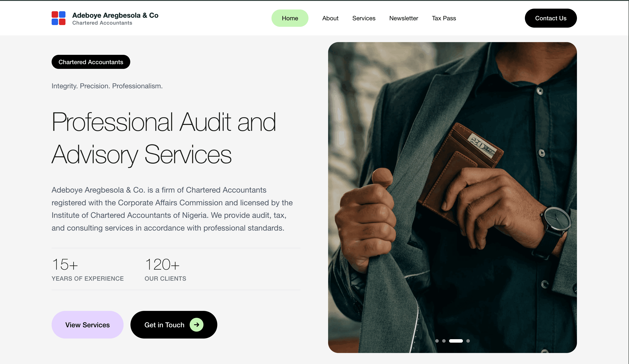Open the Services menu link
629x364 pixels.
tap(364, 18)
